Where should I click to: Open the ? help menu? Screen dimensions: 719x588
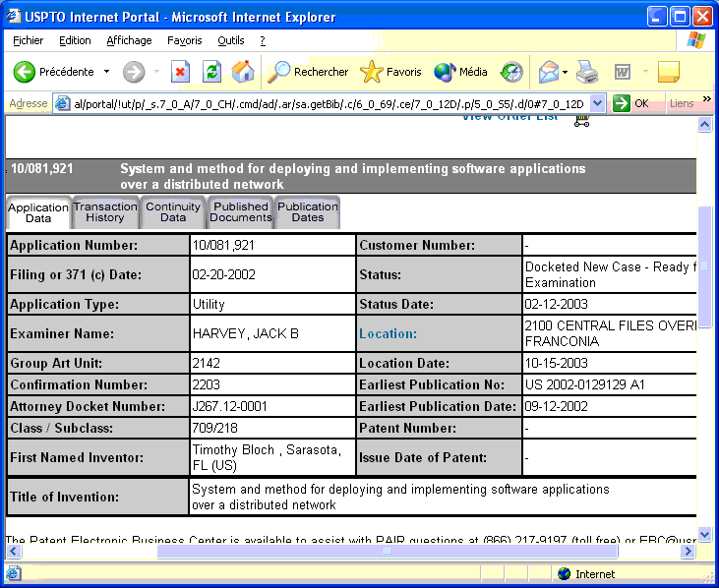(263, 40)
